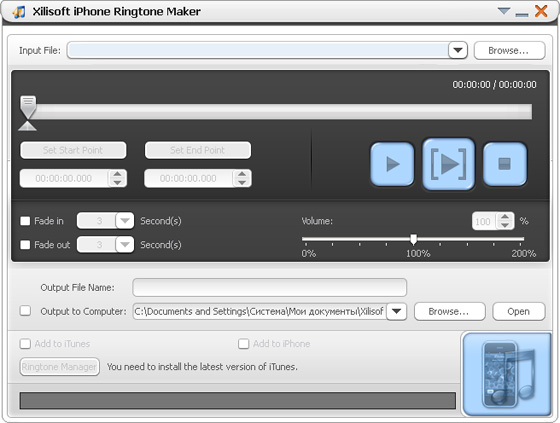The height and width of the screenshot is (423, 560).
Task: Open the Fade in seconds dropdown
Action: (x=125, y=221)
